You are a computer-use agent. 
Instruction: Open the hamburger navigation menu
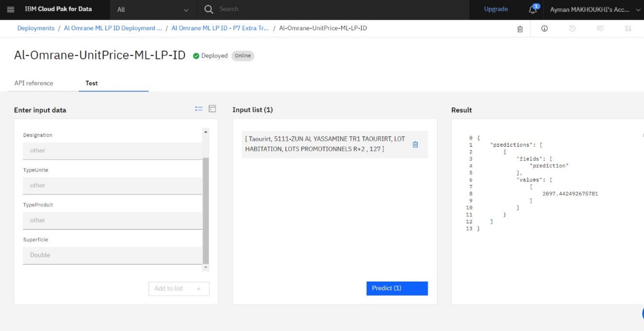pos(10,9)
